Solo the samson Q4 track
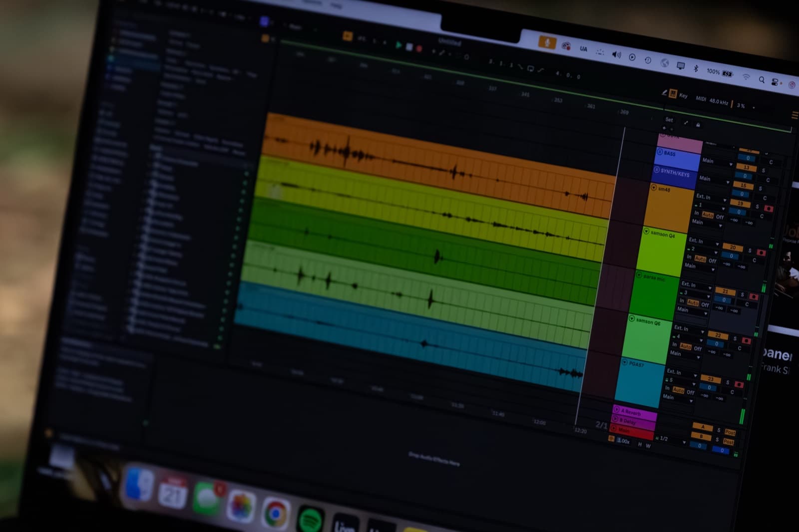 click(750, 251)
